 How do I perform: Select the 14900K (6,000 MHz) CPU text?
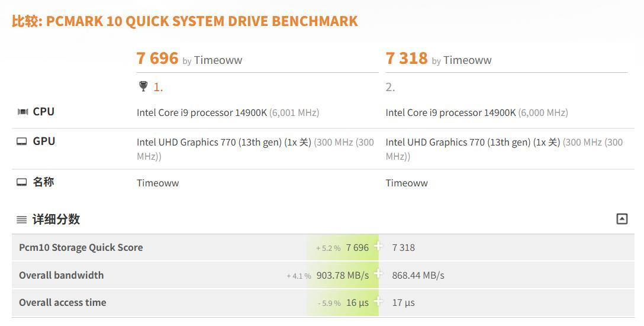pyautogui.click(x=477, y=113)
